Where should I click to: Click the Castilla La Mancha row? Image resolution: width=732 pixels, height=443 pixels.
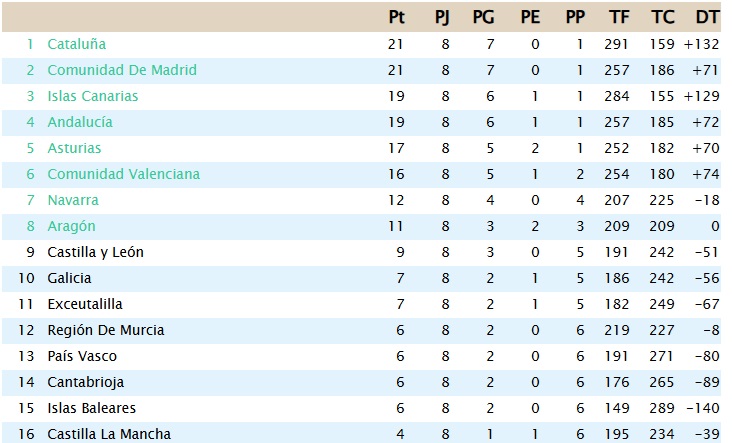click(x=109, y=434)
